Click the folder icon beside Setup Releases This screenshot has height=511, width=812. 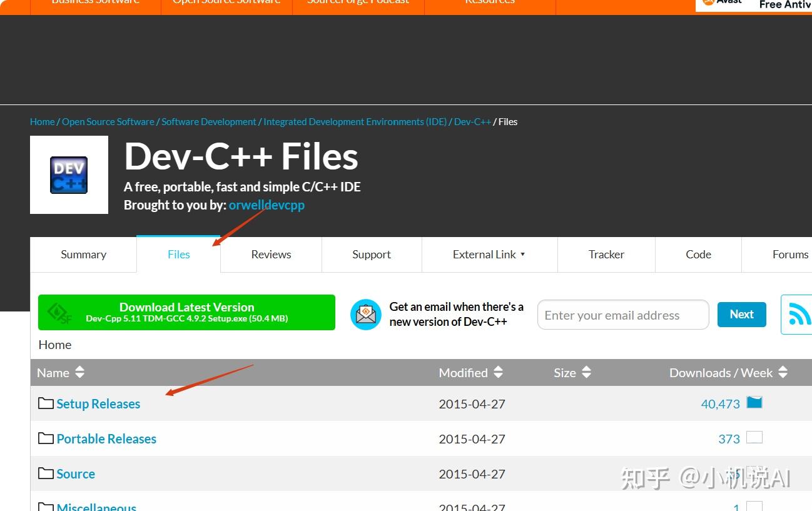tap(46, 403)
